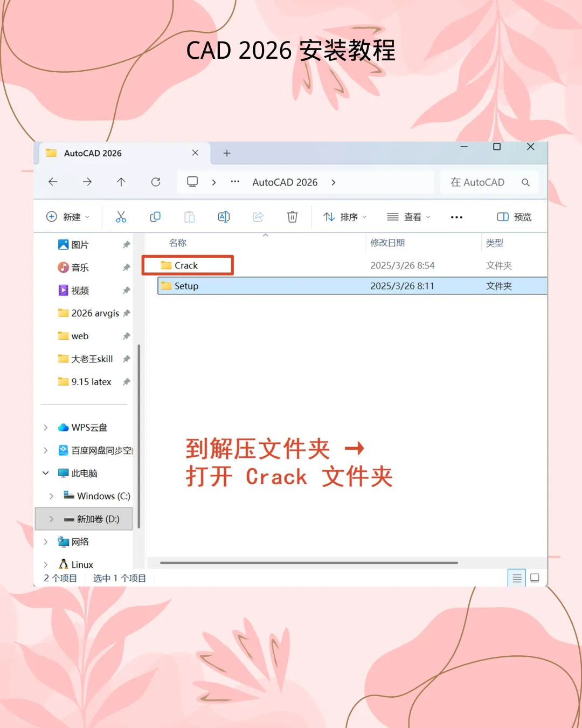This screenshot has width=582, height=728.
Task: Close the AutoCAD 2026 tab
Action: click(195, 153)
